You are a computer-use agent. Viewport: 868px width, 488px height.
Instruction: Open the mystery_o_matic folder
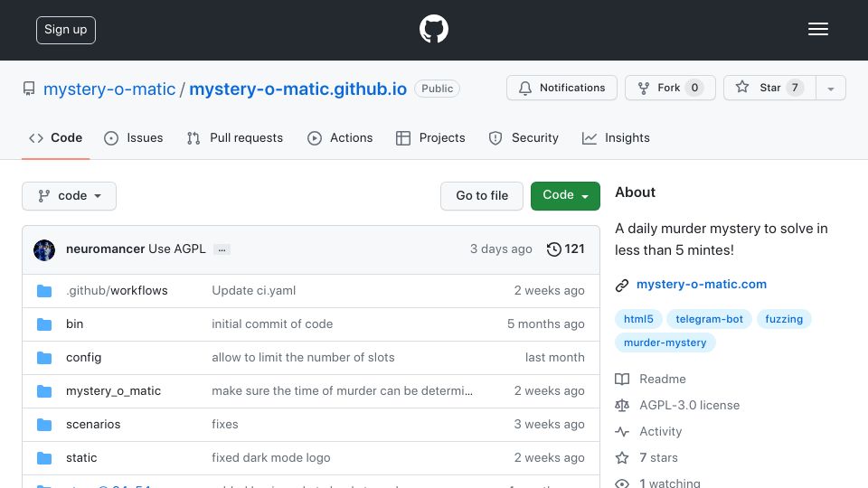(x=114, y=390)
